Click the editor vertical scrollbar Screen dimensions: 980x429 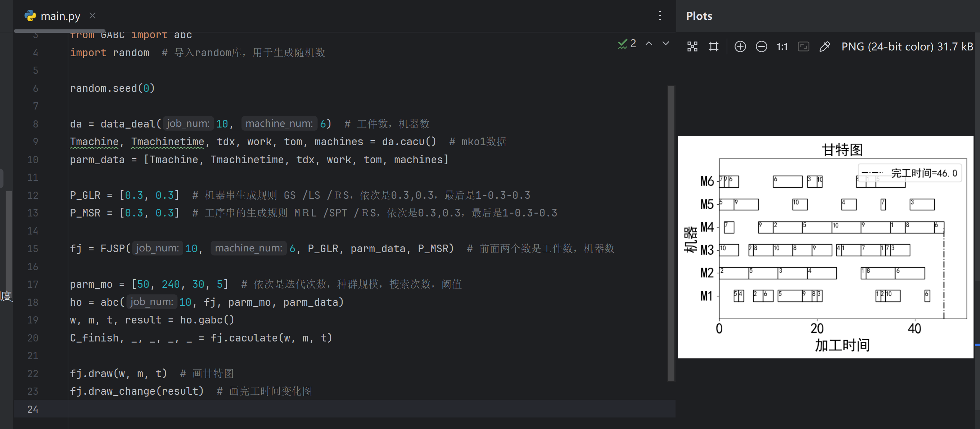671,233
